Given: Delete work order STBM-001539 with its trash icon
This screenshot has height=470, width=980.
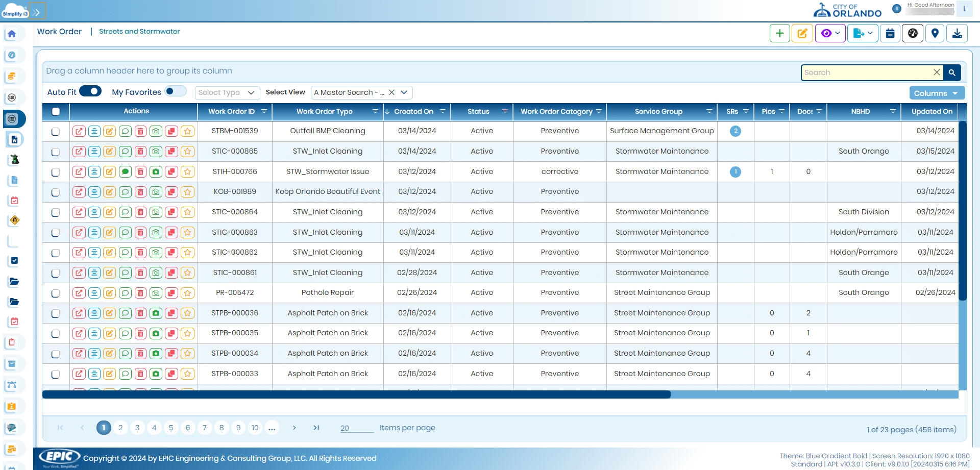Looking at the screenshot, I should [x=140, y=131].
